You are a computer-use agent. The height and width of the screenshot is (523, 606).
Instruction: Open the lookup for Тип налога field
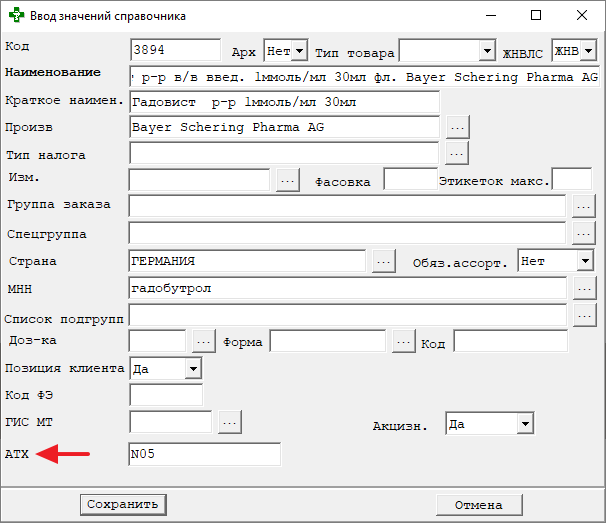(457, 154)
